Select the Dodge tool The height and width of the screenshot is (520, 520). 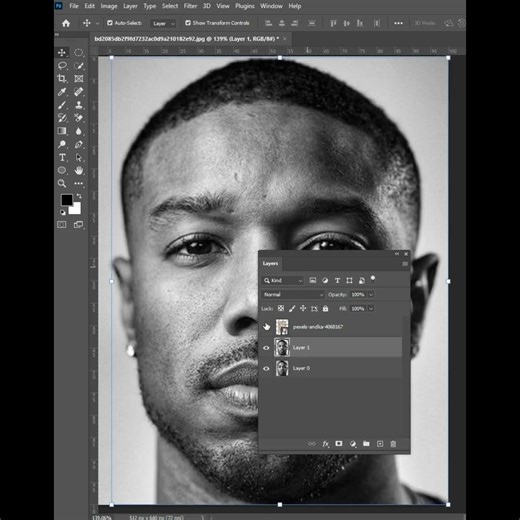62,144
